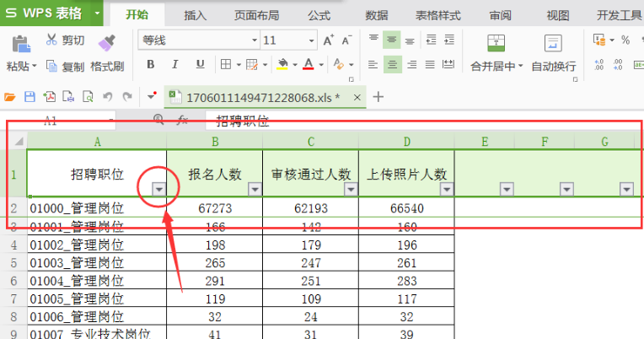This screenshot has height=339, width=644.
Task: Increase font size with A+ icon
Action: tap(329, 40)
